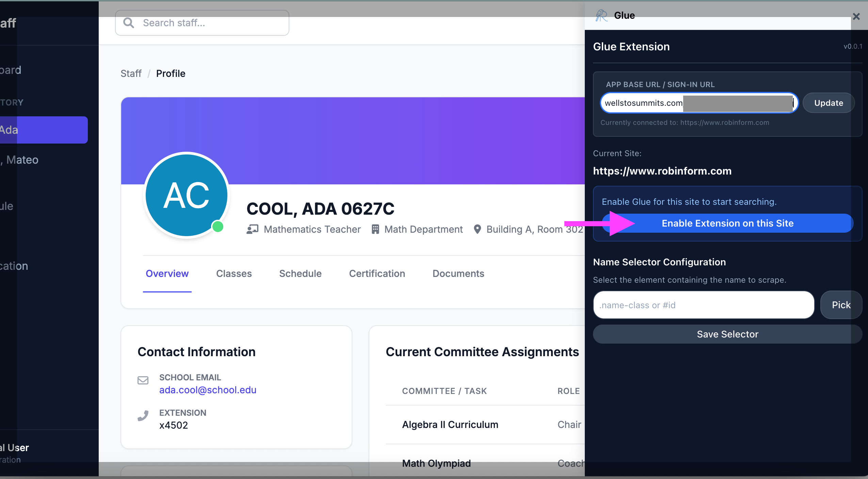Enable Extension on this Site

727,223
